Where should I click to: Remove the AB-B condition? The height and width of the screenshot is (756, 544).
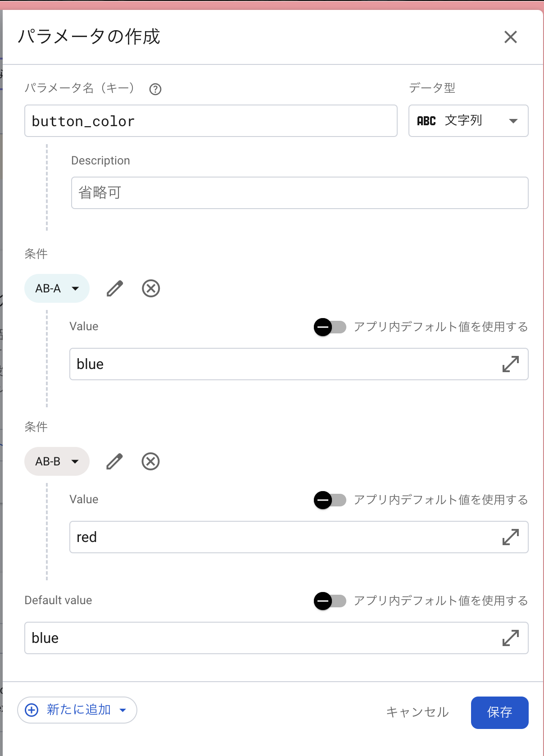(x=150, y=461)
